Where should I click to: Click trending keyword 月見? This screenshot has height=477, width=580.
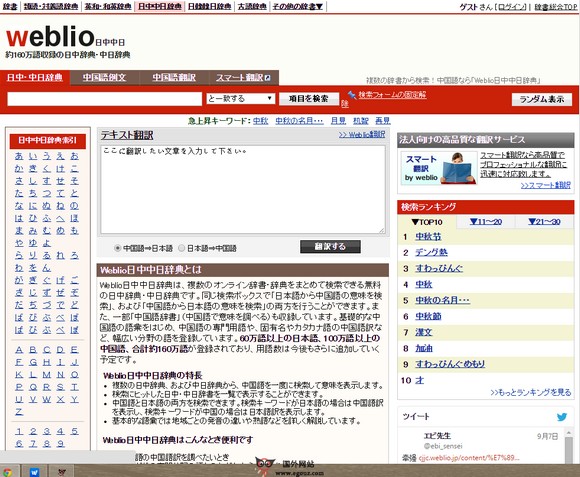[x=338, y=121]
